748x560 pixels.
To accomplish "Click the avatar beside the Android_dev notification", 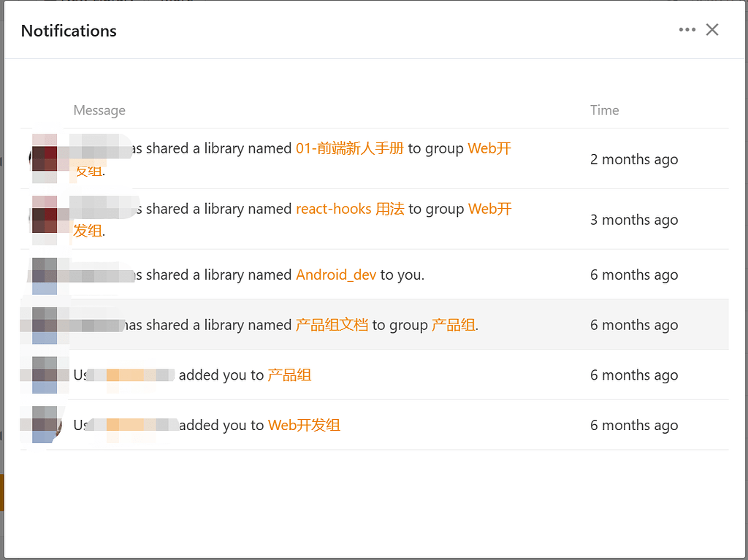I will point(44,275).
